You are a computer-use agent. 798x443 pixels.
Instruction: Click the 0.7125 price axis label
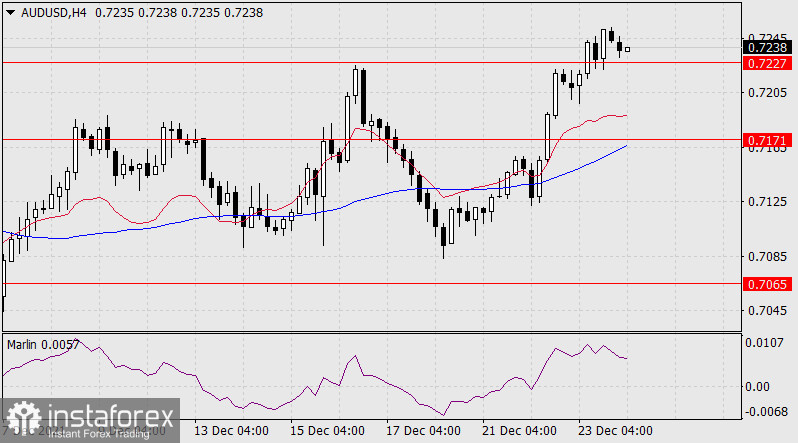point(767,202)
